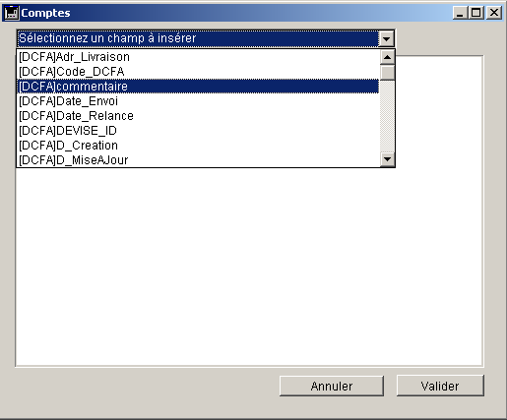Pick [DCFA]D_Creation from the dropdown list
Screen dimensions: 507x420
coord(198,146)
